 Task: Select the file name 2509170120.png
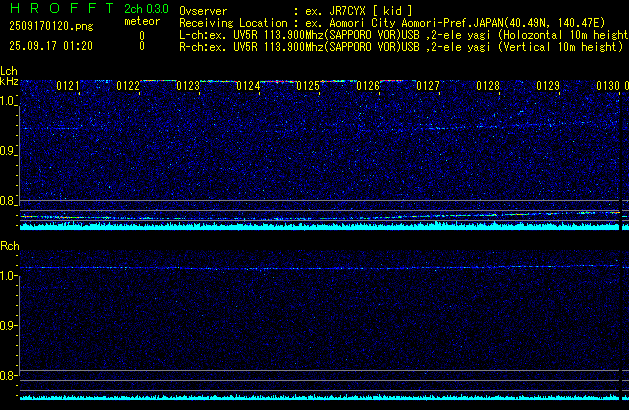tap(51, 26)
